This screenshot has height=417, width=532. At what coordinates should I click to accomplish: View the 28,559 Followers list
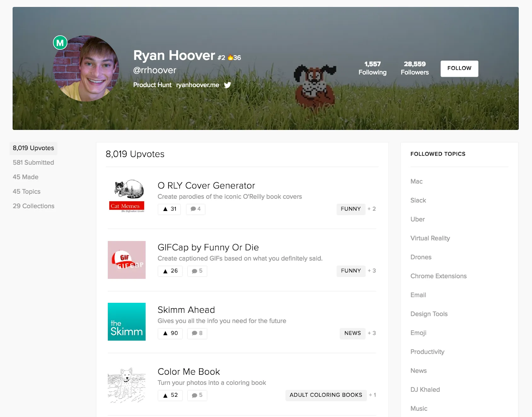(x=415, y=68)
